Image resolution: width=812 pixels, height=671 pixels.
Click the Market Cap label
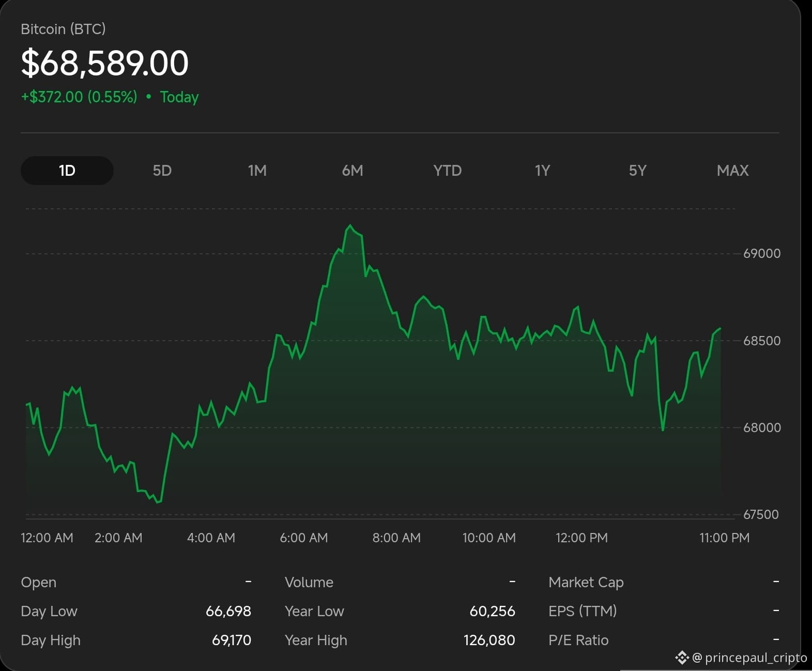(586, 582)
